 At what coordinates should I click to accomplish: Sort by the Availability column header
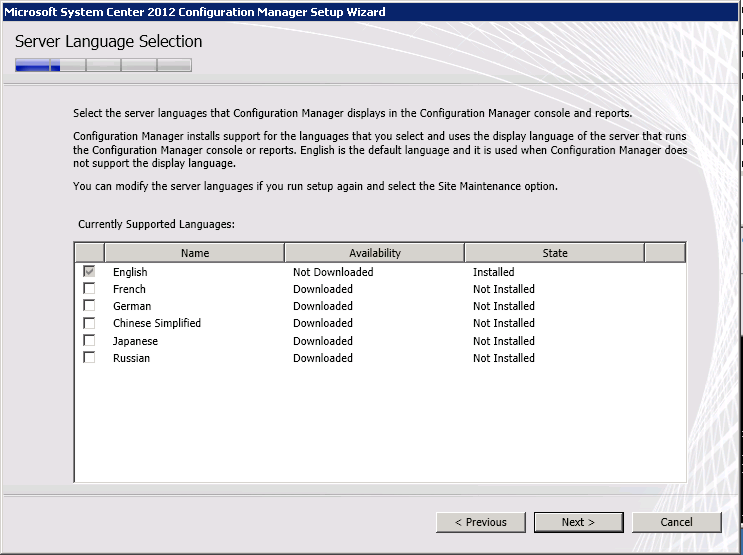pyautogui.click(x=375, y=253)
